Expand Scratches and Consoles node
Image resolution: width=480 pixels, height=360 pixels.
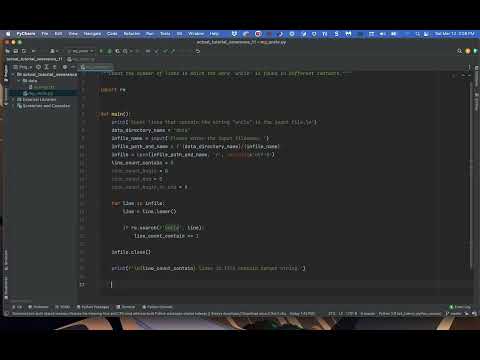[13, 106]
